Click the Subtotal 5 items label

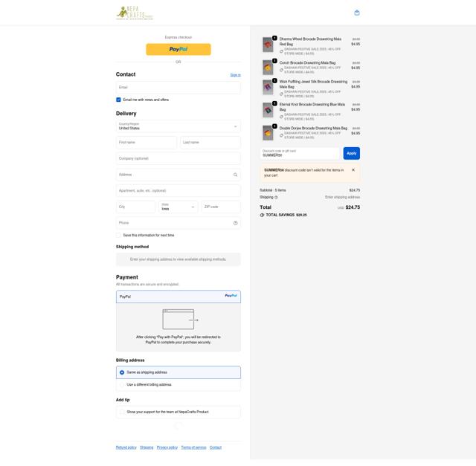click(273, 190)
